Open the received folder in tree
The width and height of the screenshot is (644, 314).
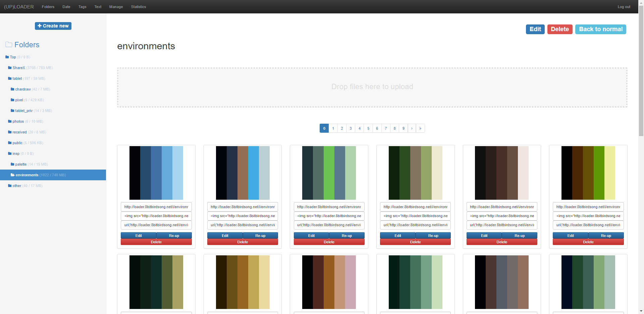19,132
